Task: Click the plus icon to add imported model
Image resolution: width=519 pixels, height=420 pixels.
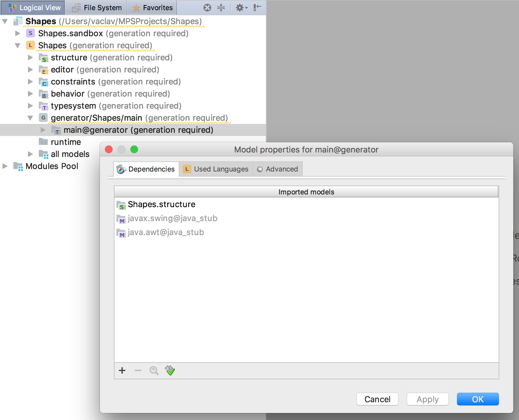Action: point(122,370)
